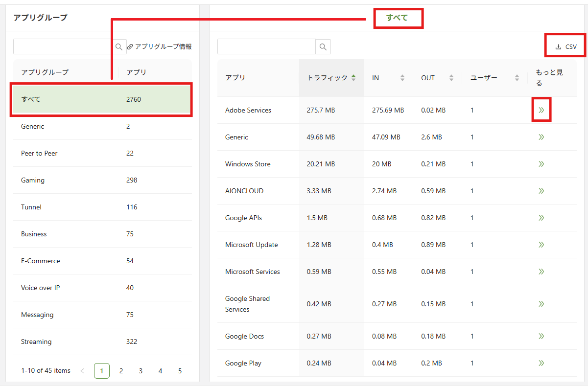The height and width of the screenshot is (387, 588).
Task: Select the すべて row in the app group list
Action: 73,99
